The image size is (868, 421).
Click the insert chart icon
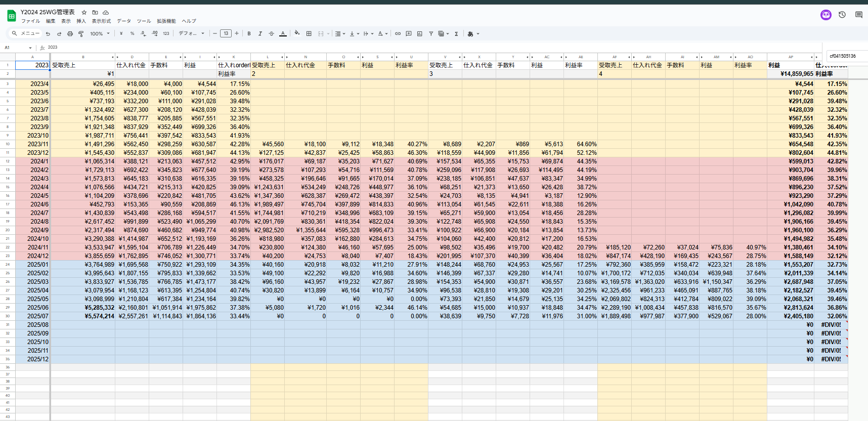pos(420,34)
